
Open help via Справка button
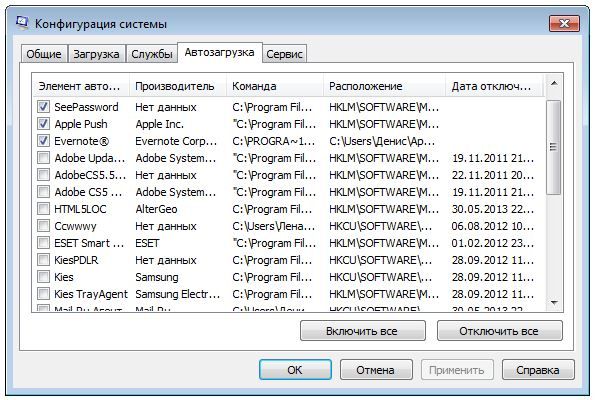coord(538,370)
